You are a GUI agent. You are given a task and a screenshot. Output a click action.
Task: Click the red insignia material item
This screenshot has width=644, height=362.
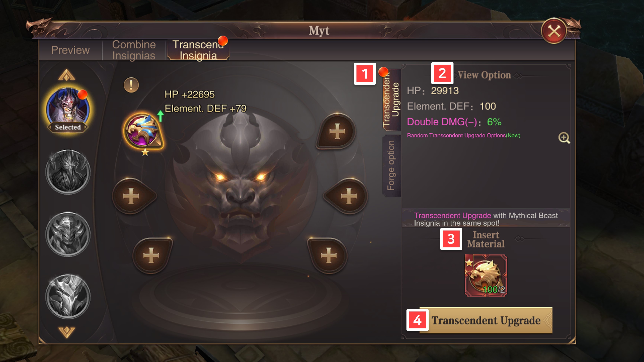pos(486,276)
